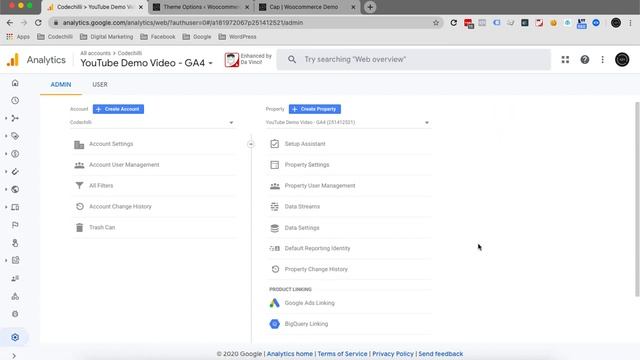
Task: Click the Account Settings building icon
Action: (79, 144)
